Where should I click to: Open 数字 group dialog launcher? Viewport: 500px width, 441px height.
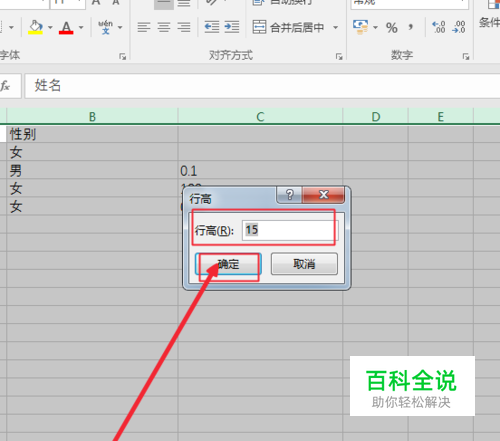point(466,57)
